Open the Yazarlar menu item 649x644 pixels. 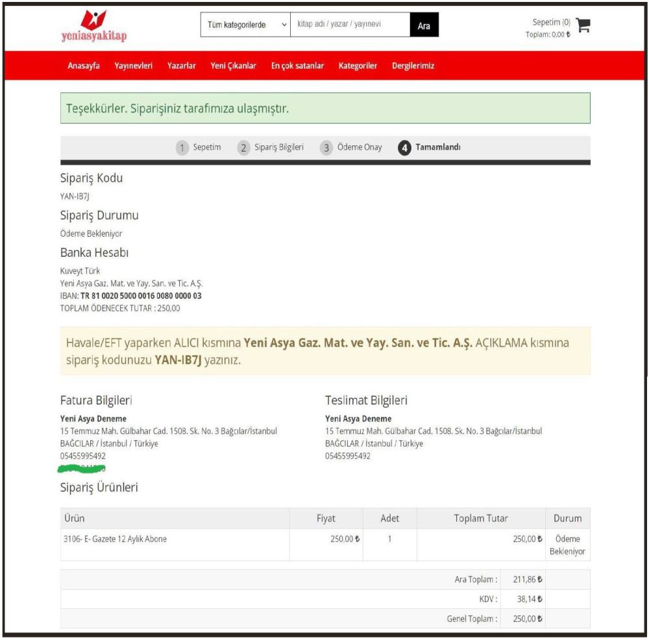click(x=181, y=66)
